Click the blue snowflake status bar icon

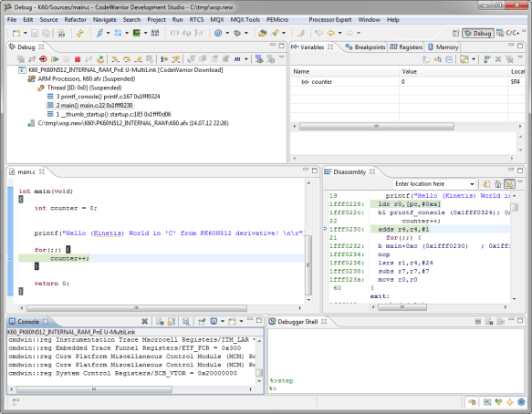click(521, 402)
